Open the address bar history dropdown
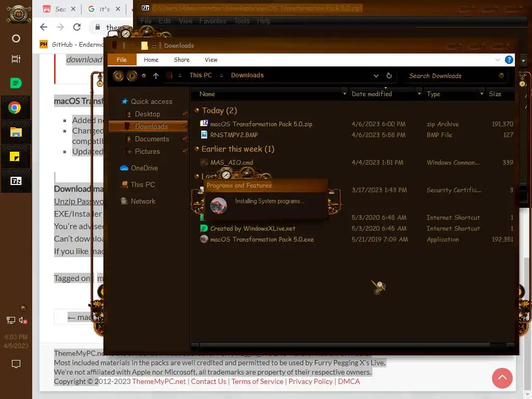This screenshot has width=532, height=399. [376, 76]
